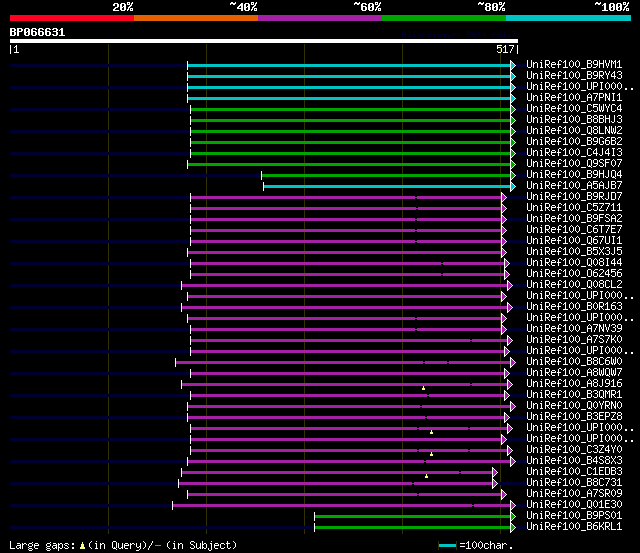
Task: Open hit UniRef100_C5WYC4
Action: click(x=574, y=109)
